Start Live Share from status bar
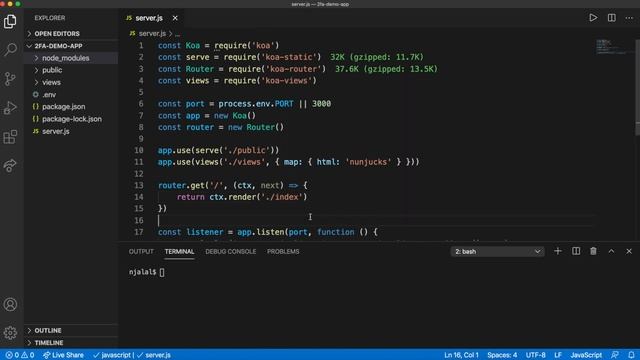The height and width of the screenshot is (360, 640). tap(63, 355)
